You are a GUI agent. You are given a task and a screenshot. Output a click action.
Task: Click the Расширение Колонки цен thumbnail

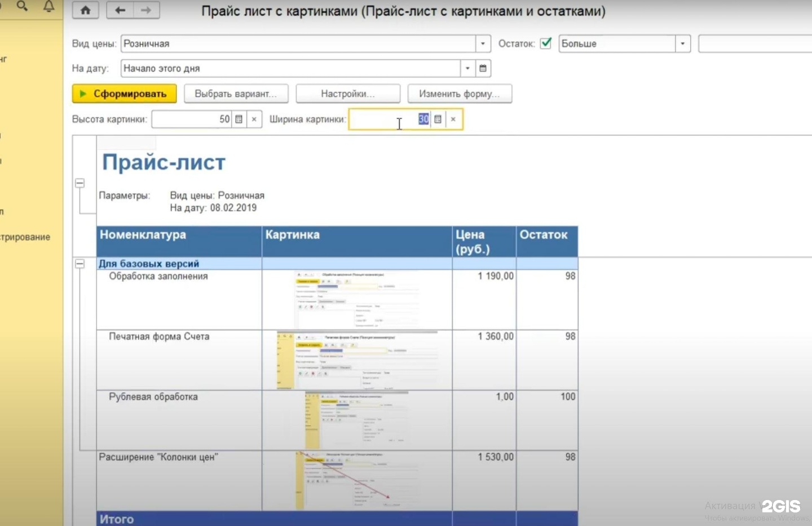pos(358,481)
